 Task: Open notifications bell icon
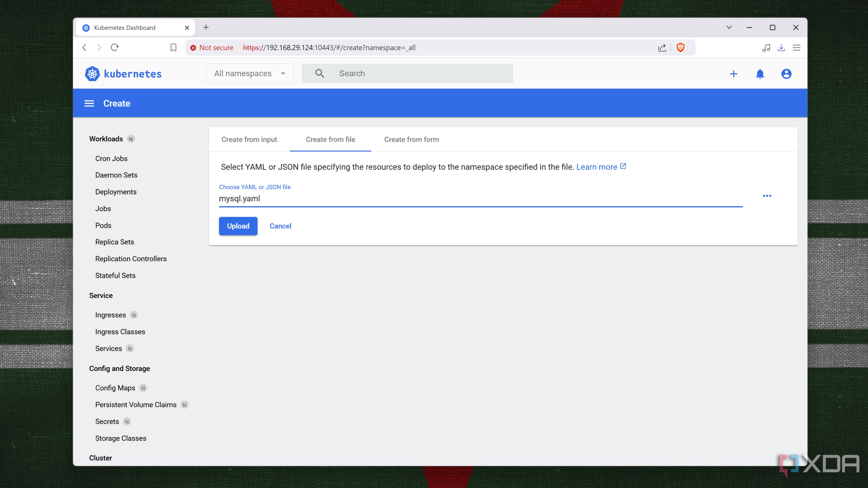(x=760, y=74)
